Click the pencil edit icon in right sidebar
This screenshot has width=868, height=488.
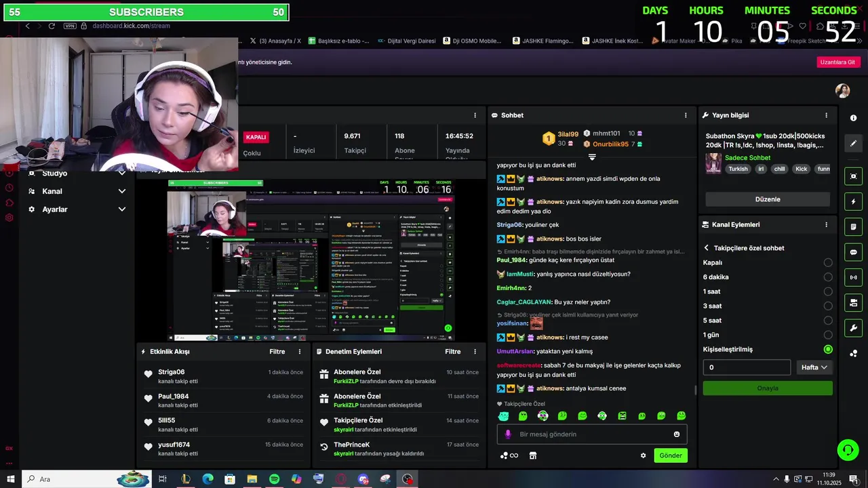click(x=853, y=143)
